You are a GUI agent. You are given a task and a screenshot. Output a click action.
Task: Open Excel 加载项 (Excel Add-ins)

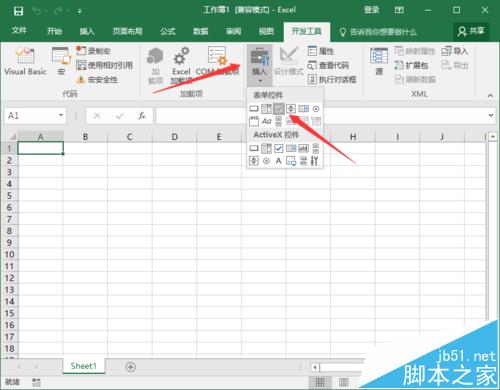tap(181, 65)
